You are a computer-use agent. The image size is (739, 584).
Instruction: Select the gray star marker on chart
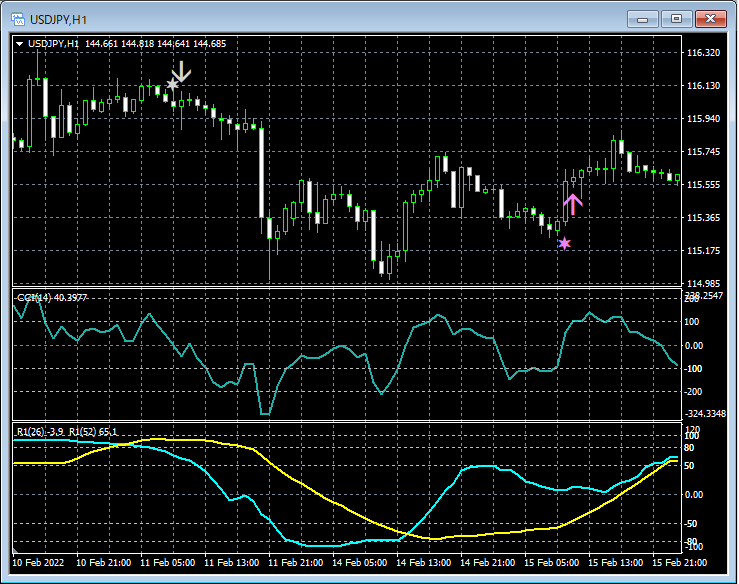[x=172, y=86]
